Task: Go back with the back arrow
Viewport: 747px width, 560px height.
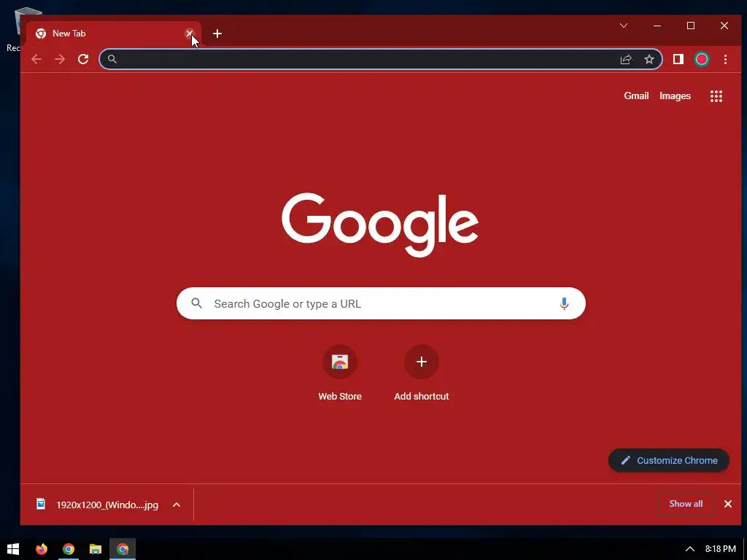Action: pos(36,59)
